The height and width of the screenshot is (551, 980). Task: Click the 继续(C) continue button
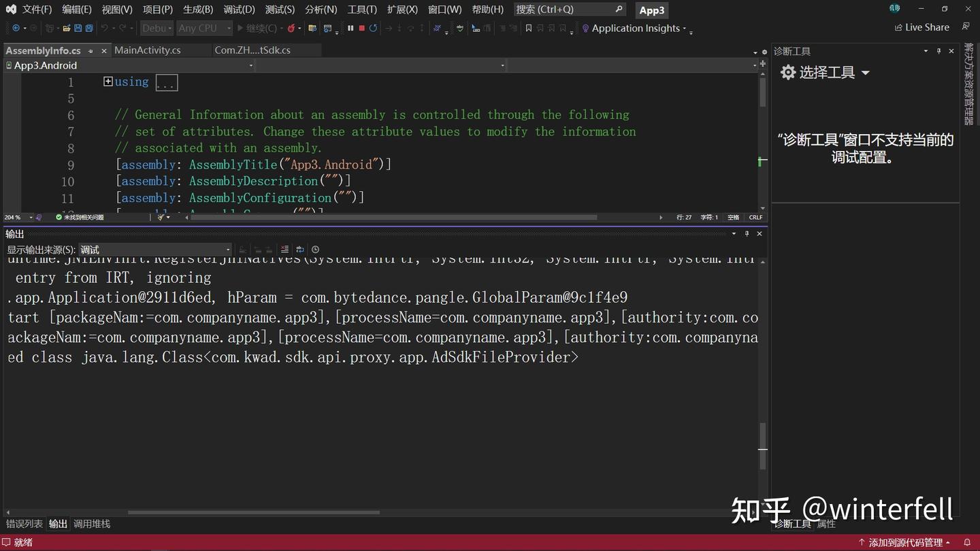257,28
